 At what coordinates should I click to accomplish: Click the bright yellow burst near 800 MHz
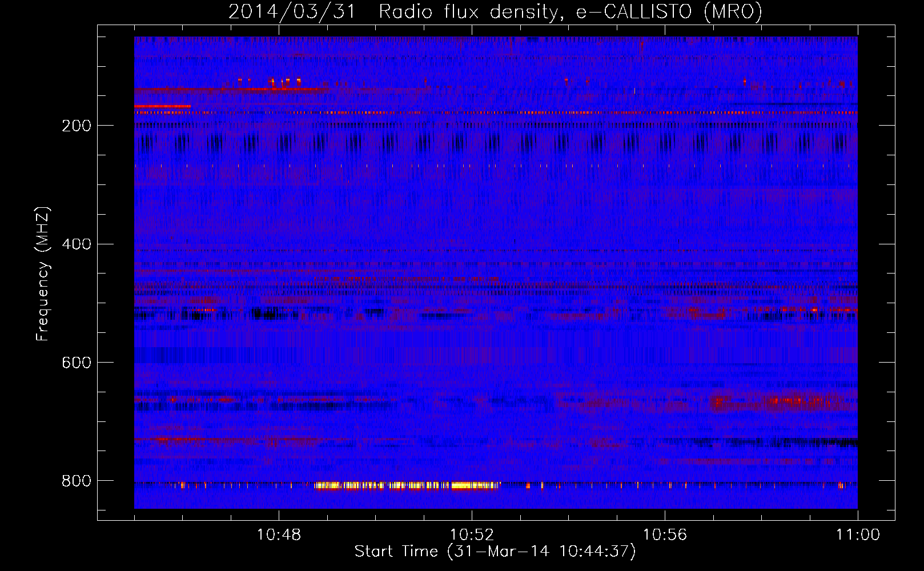click(407, 486)
